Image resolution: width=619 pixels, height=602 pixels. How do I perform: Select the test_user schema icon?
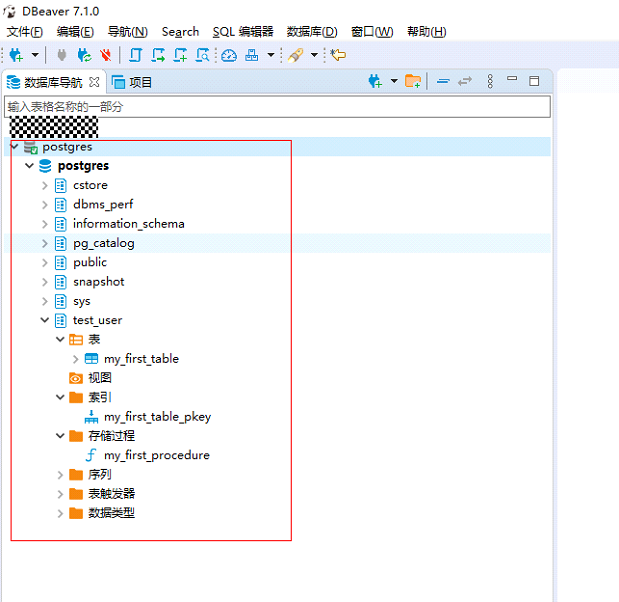(x=60, y=321)
